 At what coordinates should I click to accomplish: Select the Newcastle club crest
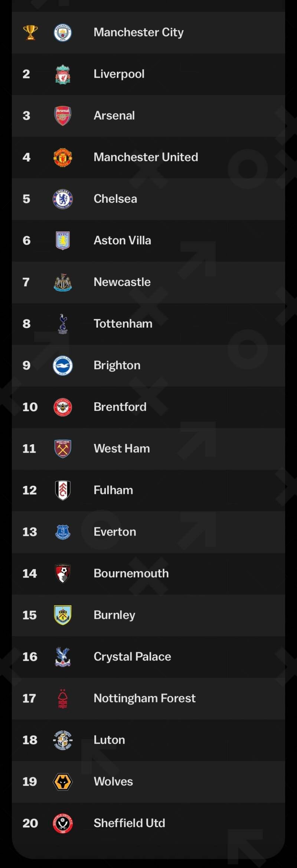click(x=63, y=282)
